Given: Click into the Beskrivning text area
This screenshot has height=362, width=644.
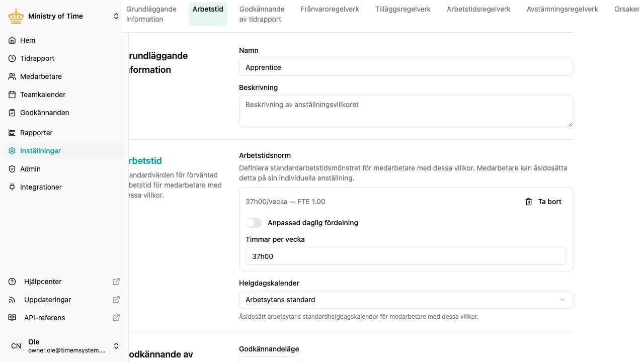Looking at the screenshot, I should tap(406, 111).
